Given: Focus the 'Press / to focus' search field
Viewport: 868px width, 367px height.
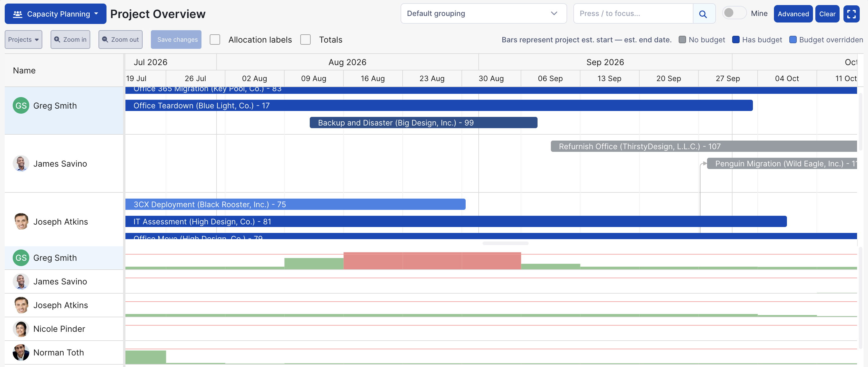Looking at the screenshot, I should click(633, 14).
